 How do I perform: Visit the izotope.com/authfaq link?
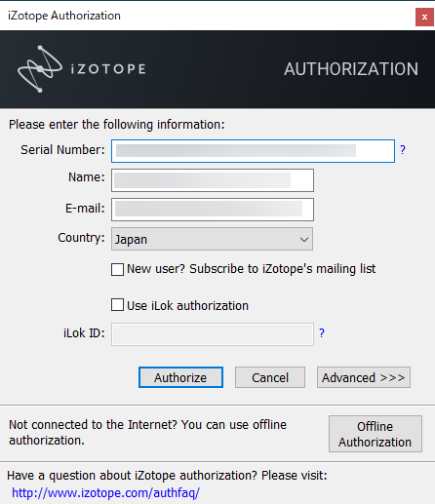click(105, 493)
